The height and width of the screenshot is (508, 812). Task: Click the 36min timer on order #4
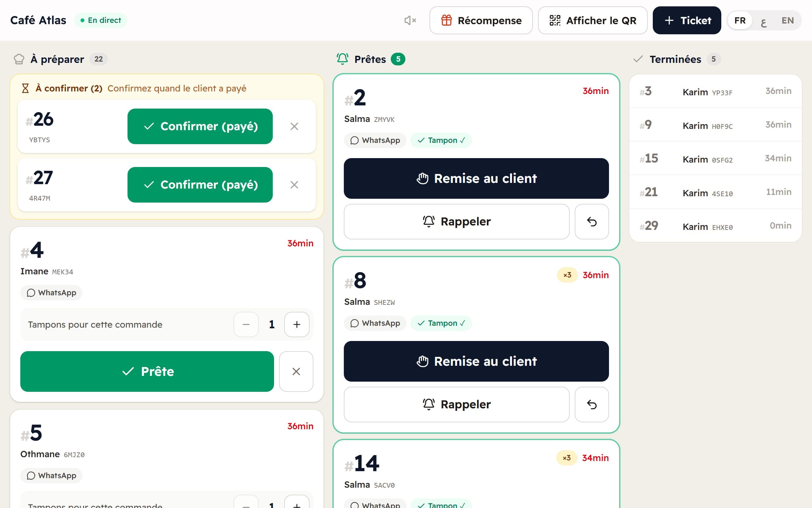coord(300,243)
